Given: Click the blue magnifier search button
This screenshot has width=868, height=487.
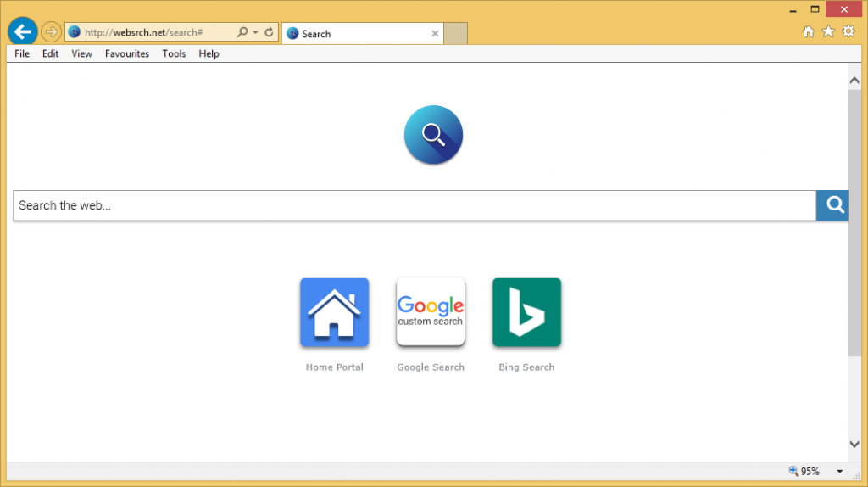Looking at the screenshot, I should tap(834, 205).
